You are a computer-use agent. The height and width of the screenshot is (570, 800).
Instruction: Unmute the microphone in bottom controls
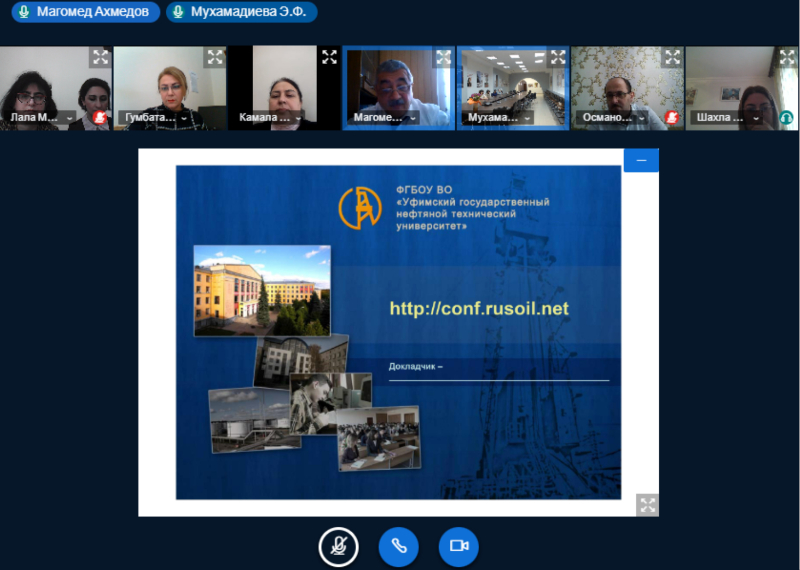[339, 546]
